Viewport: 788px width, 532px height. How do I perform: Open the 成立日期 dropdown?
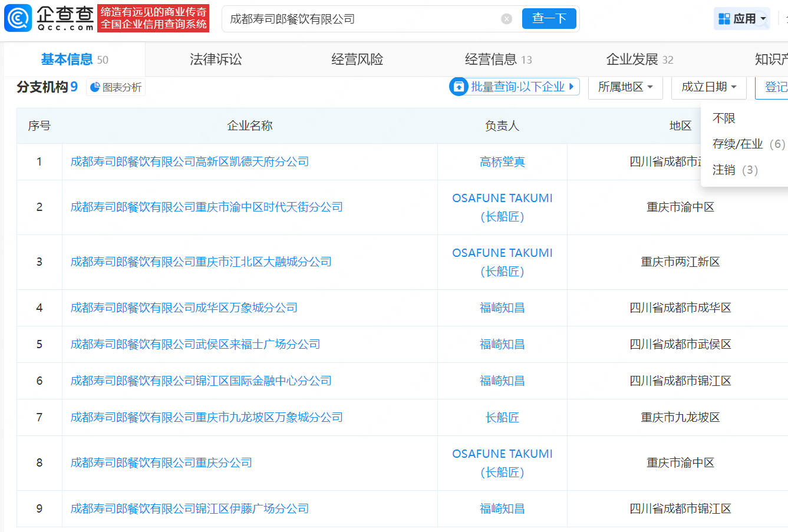click(x=708, y=87)
